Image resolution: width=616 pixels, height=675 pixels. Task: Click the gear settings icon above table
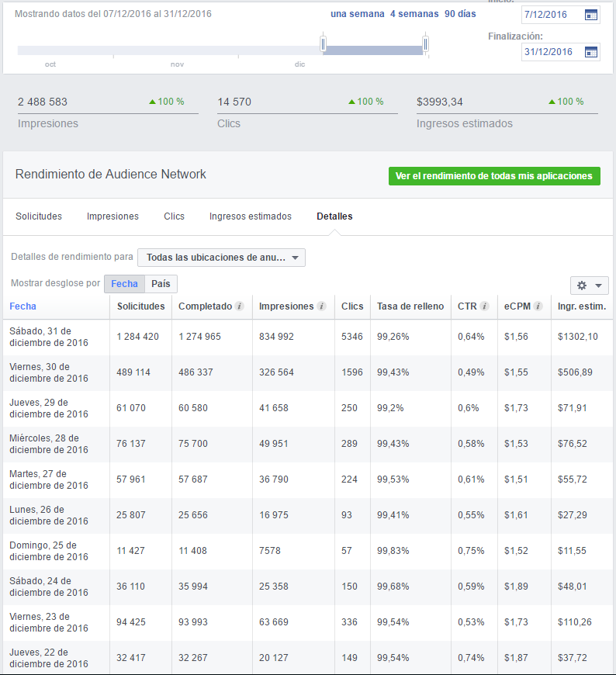click(582, 286)
